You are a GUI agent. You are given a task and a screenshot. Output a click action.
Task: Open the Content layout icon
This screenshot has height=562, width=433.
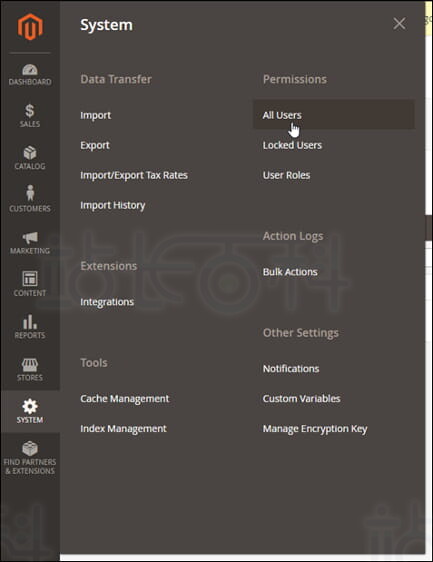(x=30, y=278)
